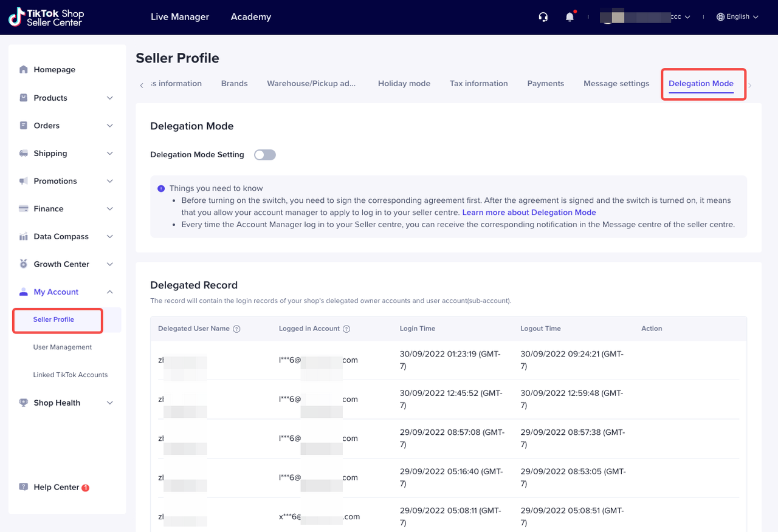Open the notifications bell icon
The image size is (778, 532).
click(570, 17)
